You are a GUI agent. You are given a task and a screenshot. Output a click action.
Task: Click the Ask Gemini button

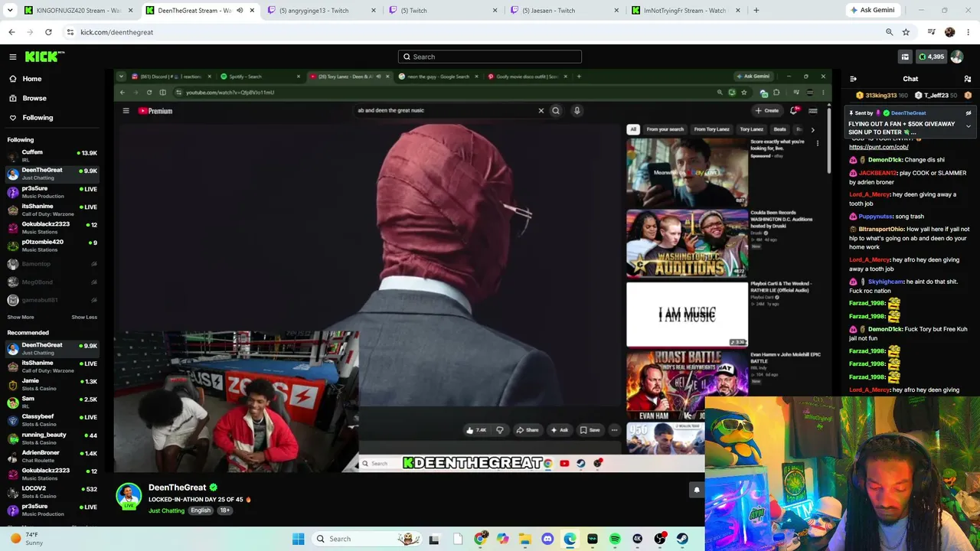(x=871, y=11)
